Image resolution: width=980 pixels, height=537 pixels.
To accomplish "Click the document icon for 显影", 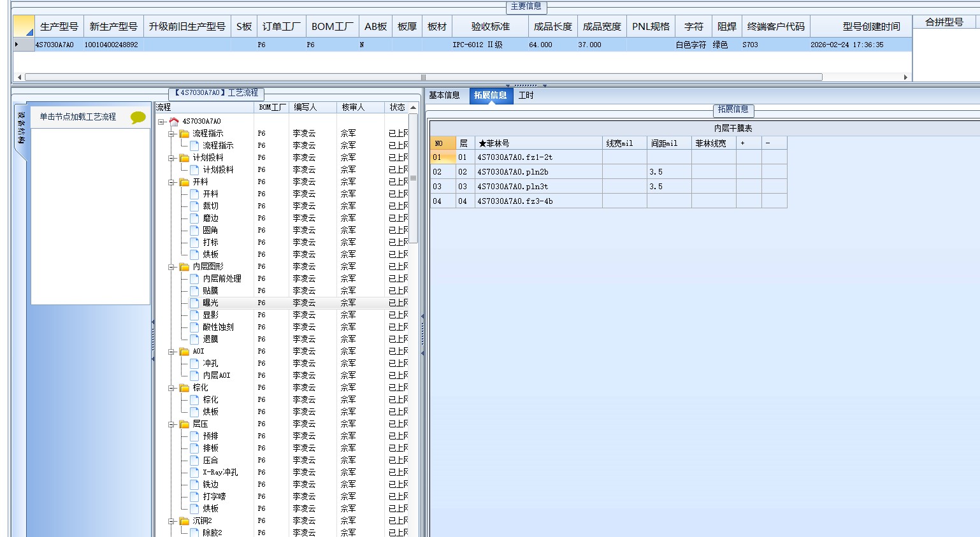I will point(194,315).
